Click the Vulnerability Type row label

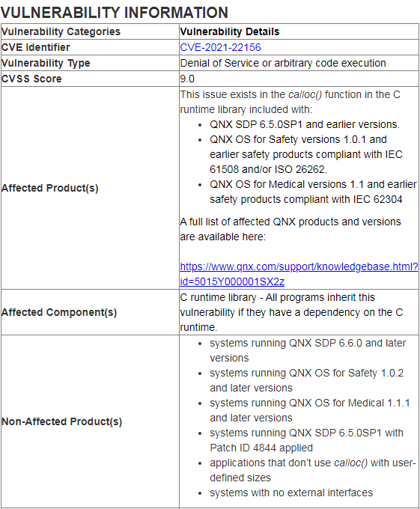coord(46,63)
